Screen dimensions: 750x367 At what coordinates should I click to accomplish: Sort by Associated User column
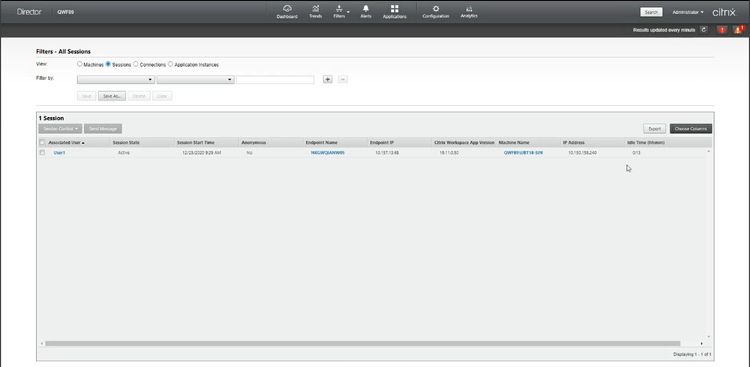pos(66,143)
